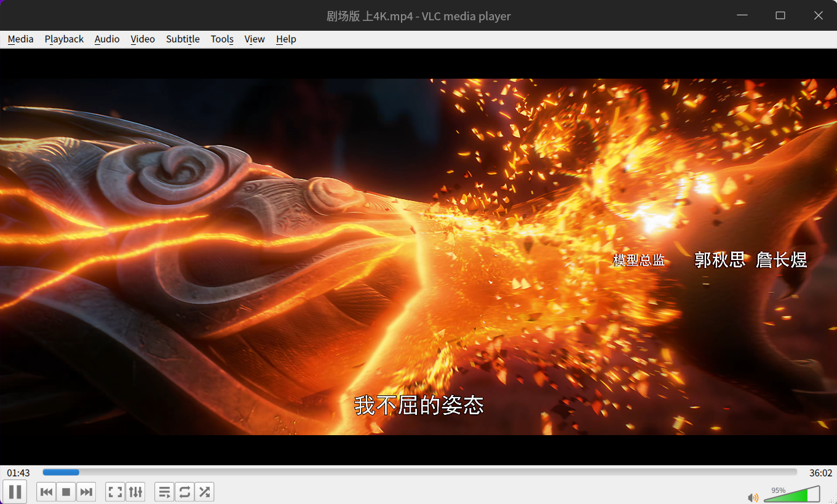Click the credit name 詹长煜
837x504 pixels.
(782, 260)
